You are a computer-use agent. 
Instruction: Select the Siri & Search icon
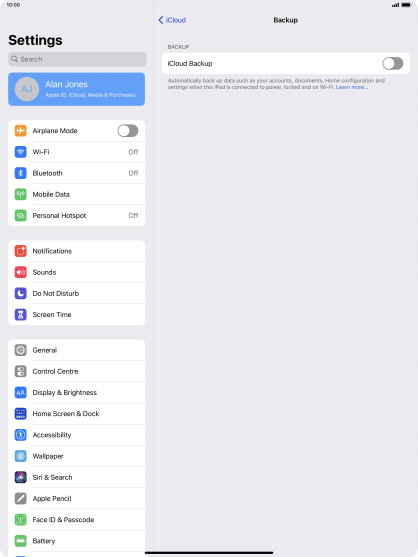coord(21,477)
